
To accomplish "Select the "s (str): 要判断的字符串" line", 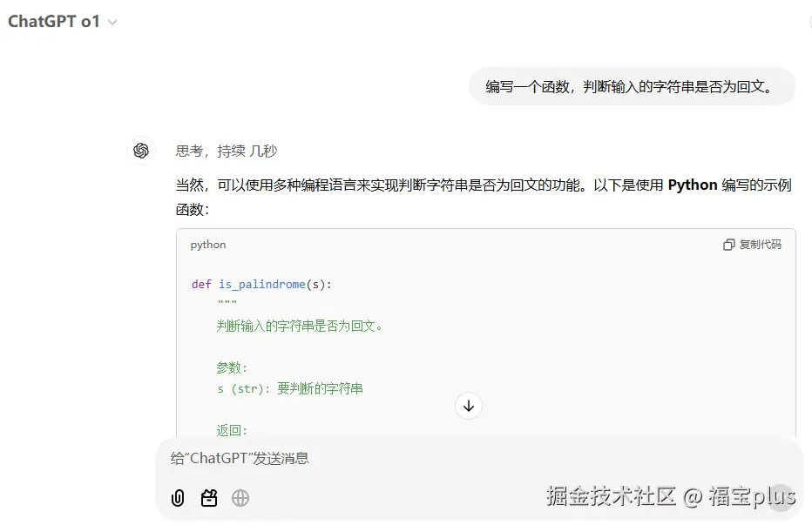I will [x=290, y=389].
